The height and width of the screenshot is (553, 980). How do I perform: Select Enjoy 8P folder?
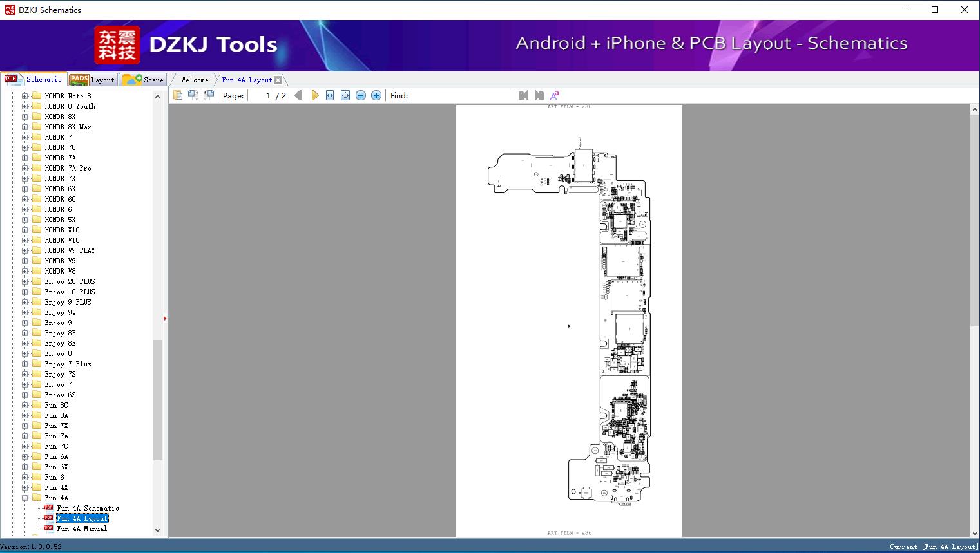pyautogui.click(x=60, y=333)
